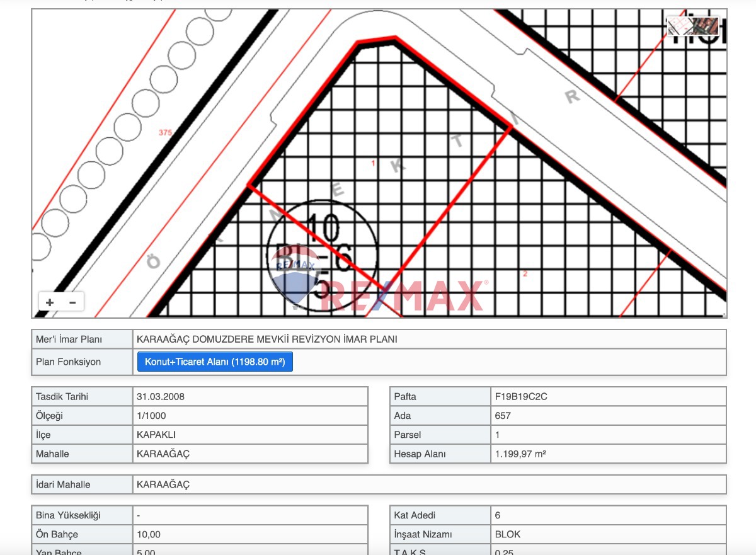Select the plan name KARAAĞAÇ DOMUZDERE MEVKİİ text
Viewport: 756px width, 555px height.
[x=266, y=340]
